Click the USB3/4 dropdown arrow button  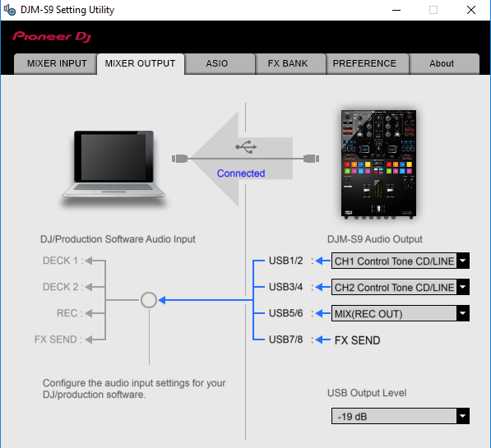462,287
